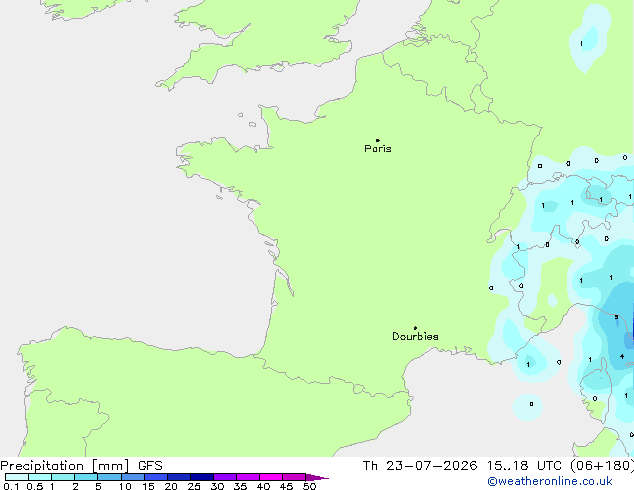Viewport: 634px width, 490px height.
Task: Click the Dourbies location label
Action: coord(415,336)
